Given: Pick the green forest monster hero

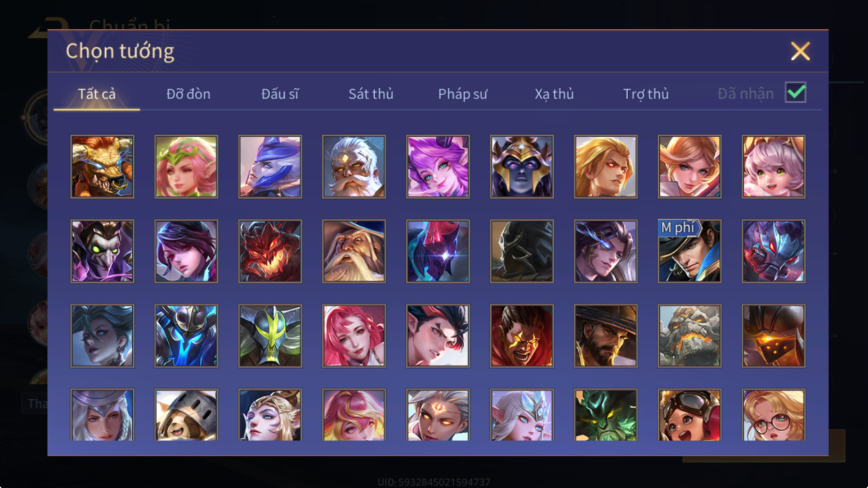Looking at the screenshot, I should (x=606, y=415).
